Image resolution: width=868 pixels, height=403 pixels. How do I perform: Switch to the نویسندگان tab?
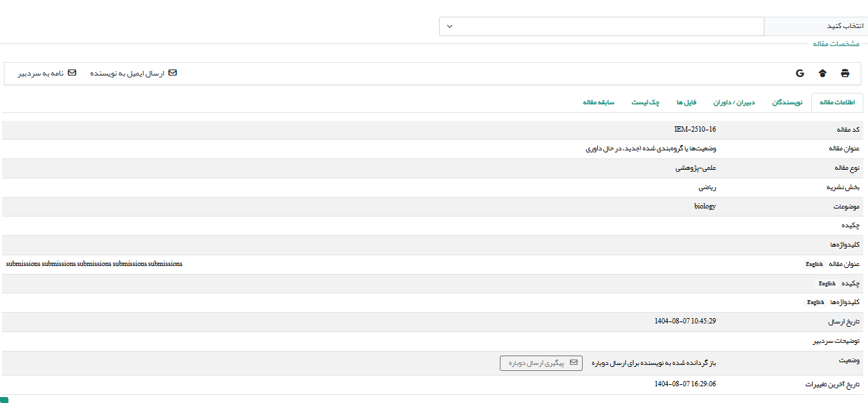(x=786, y=102)
